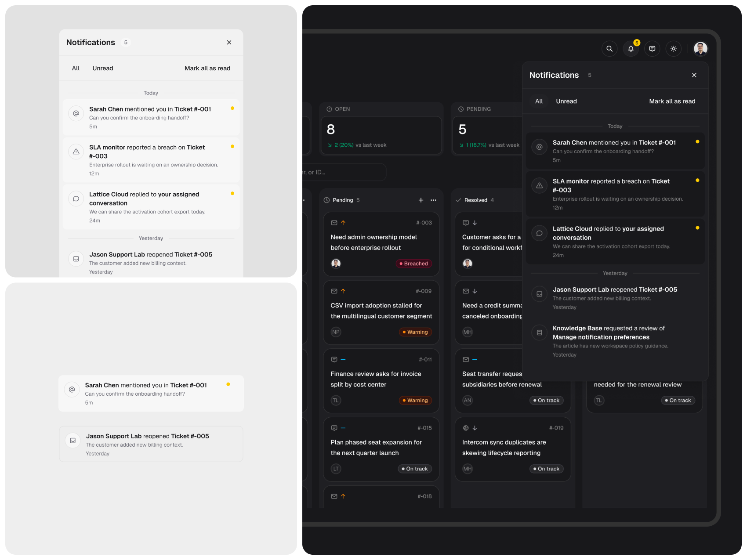The height and width of the screenshot is (560, 747).
Task: Click the chat bubble icon beside Lattice Cloud in dark panel
Action: 540,233
